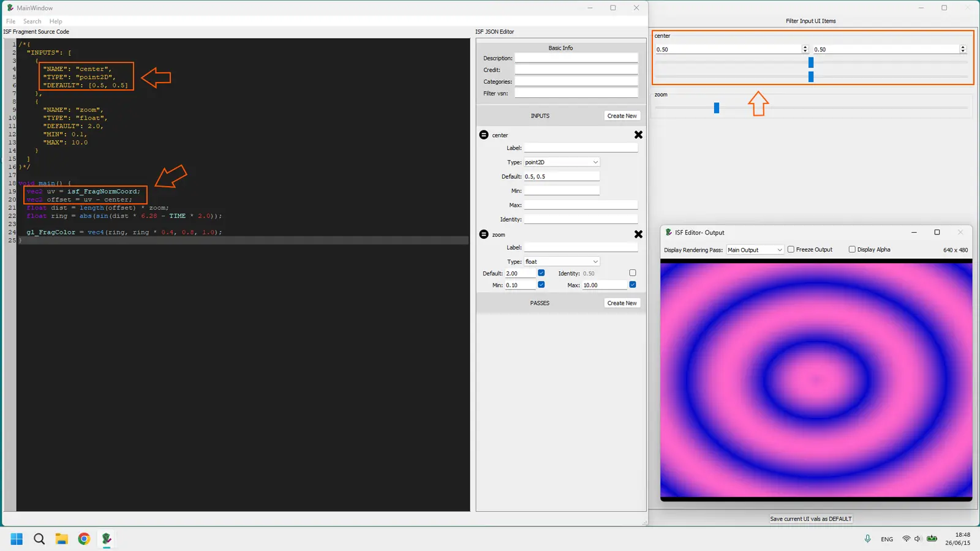
Task: Click the battery tray icon
Action: 932,539
